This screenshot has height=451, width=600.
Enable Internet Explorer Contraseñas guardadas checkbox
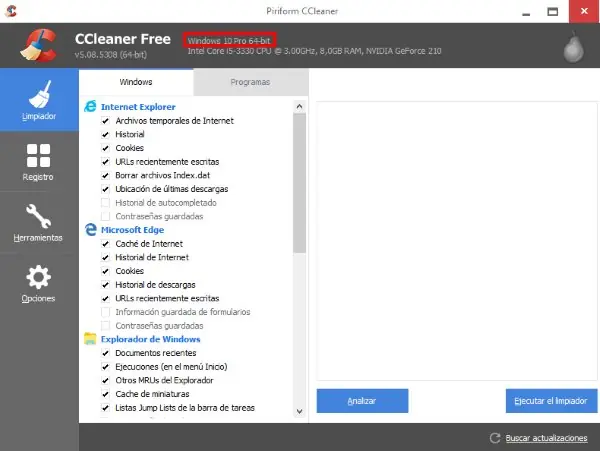click(x=105, y=217)
